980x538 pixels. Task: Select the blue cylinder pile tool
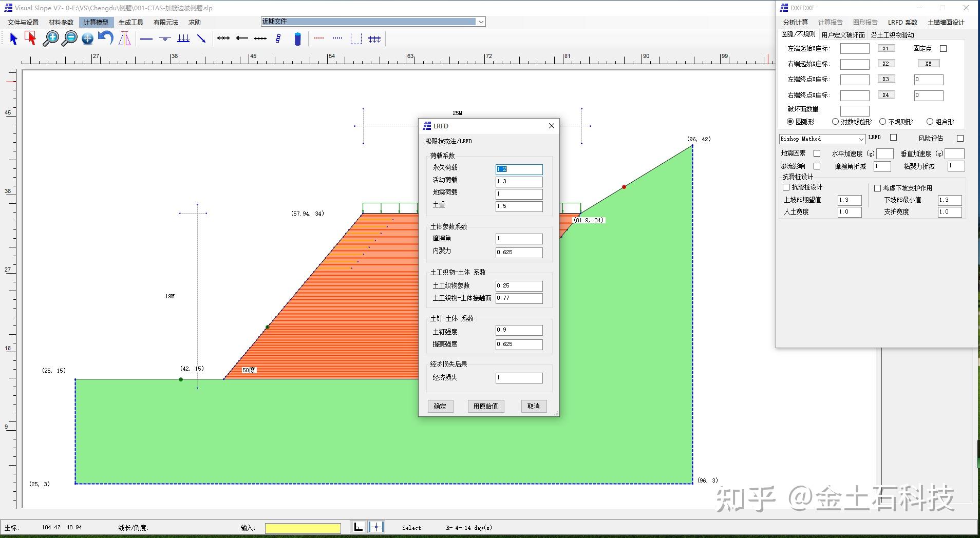(x=298, y=39)
